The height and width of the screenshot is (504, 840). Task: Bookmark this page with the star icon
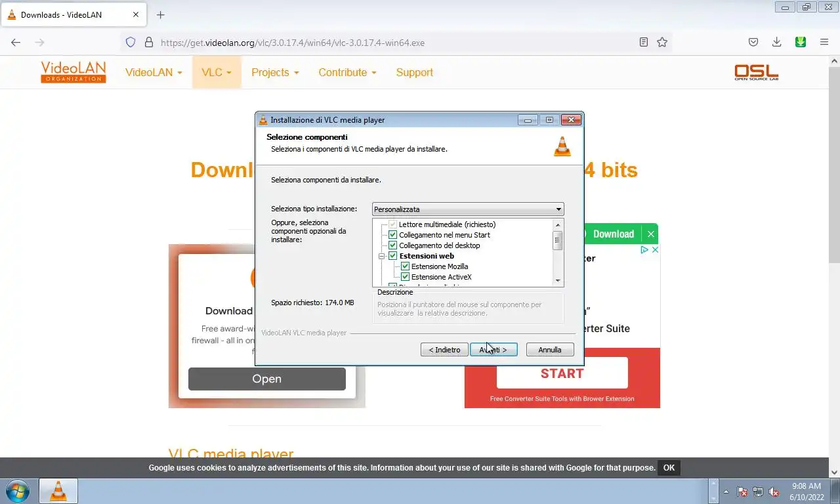pos(662,42)
